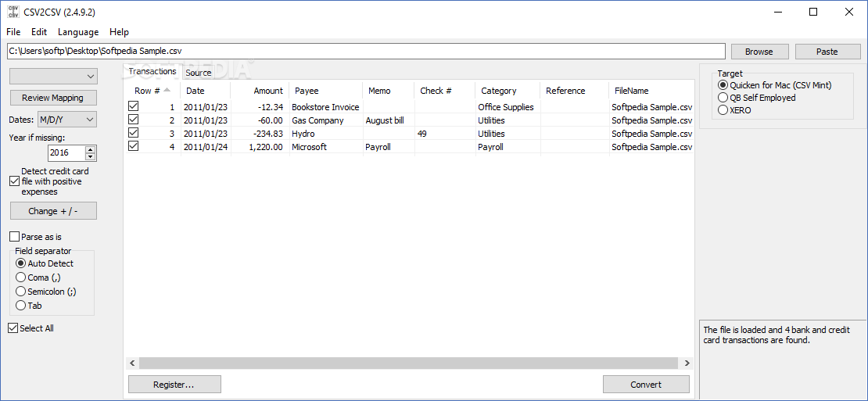
Task: Click the -60.00 amount cell
Action: pos(260,120)
